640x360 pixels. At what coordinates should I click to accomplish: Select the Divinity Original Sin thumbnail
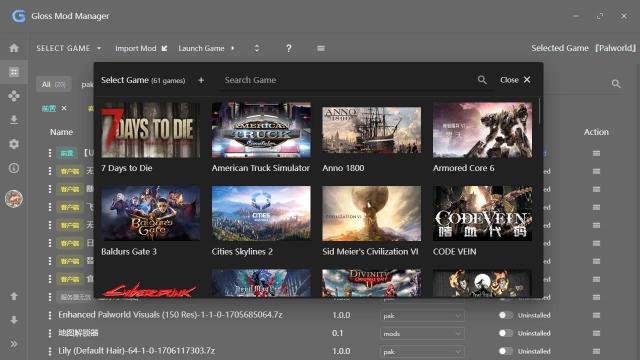tap(371, 283)
